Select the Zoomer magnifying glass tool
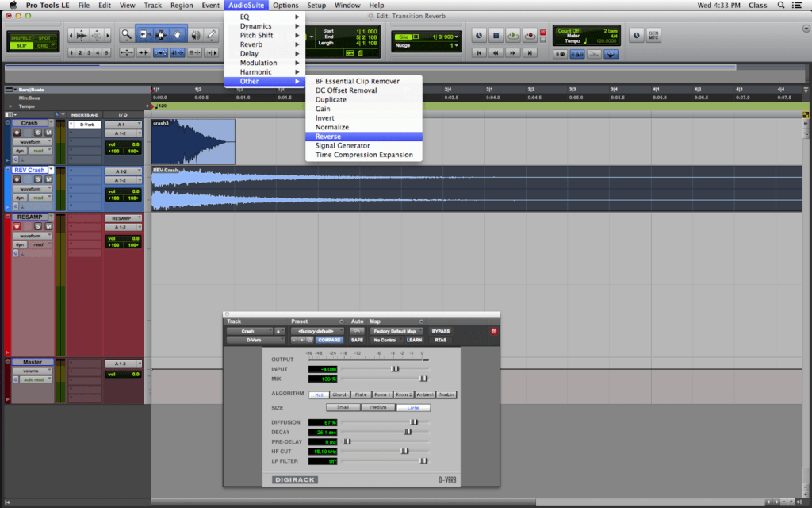This screenshot has width=812, height=508. point(126,34)
